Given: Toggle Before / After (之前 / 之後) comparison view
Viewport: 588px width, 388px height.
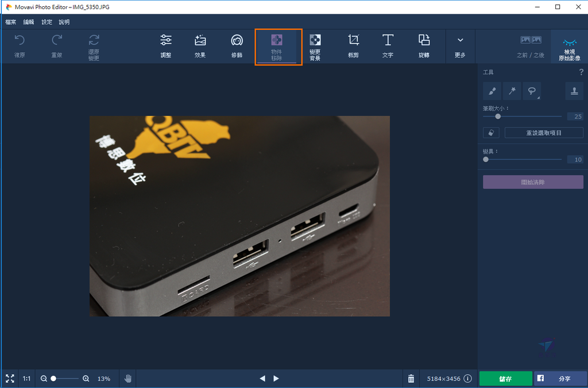Looking at the screenshot, I should pos(530,47).
